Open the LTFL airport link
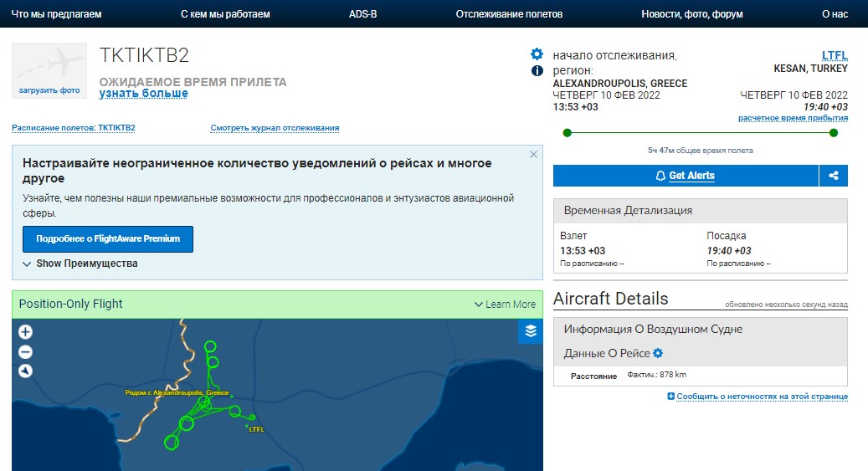 (835, 55)
